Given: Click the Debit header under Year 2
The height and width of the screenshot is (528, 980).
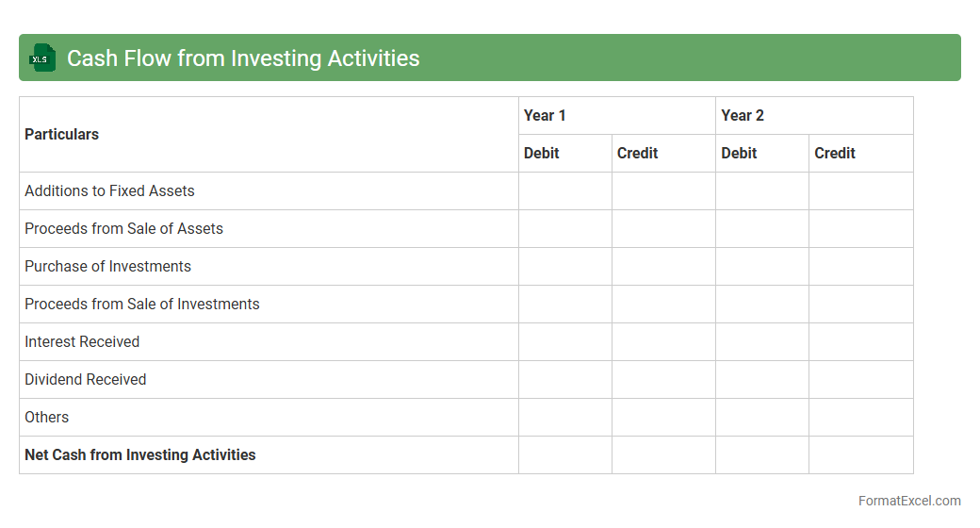Looking at the screenshot, I should [739, 154].
